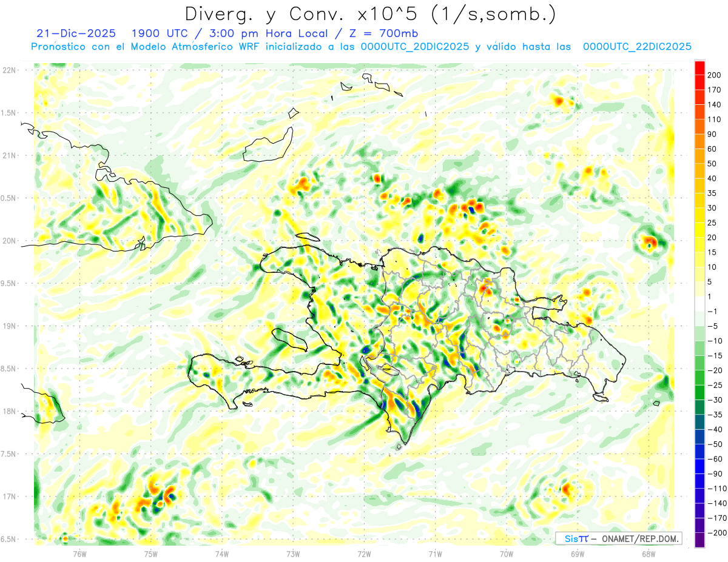
Task: Click the "75W" longitude label
Action: point(151,554)
